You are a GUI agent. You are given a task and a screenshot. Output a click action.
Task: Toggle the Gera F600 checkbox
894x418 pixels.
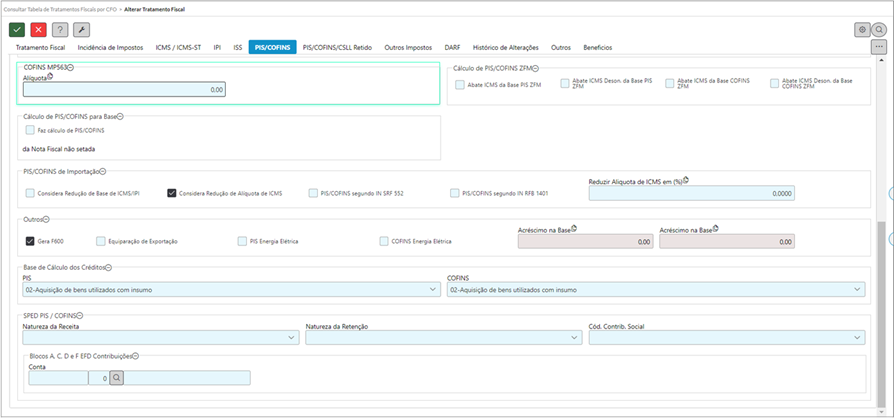pos(30,241)
